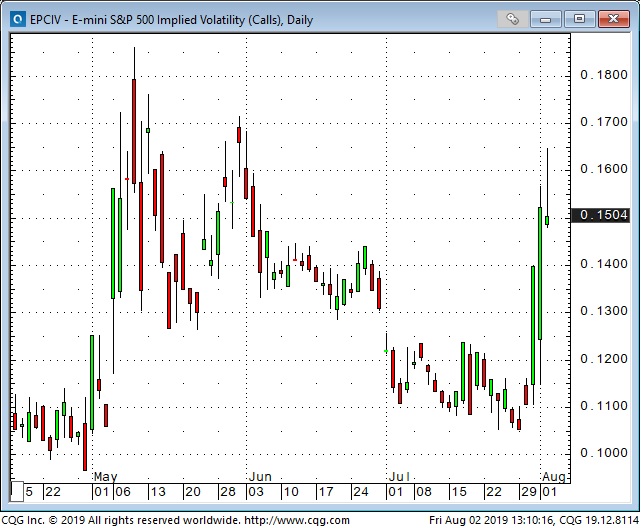The image size is (642, 528).
Task: Click the chart title EPCIV E-mini S&P 500
Action: [171, 20]
